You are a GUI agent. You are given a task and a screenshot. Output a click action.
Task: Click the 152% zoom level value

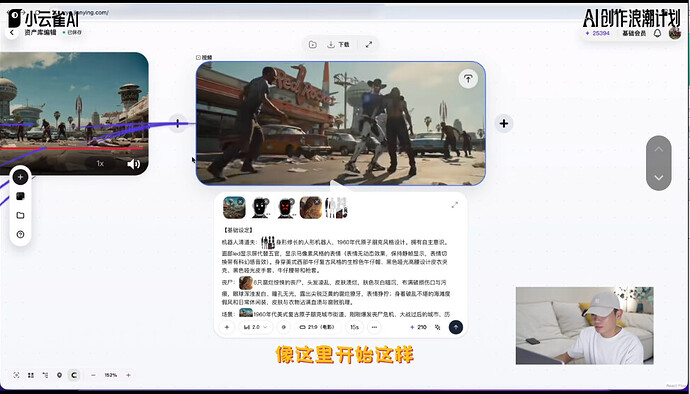coord(110,375)
